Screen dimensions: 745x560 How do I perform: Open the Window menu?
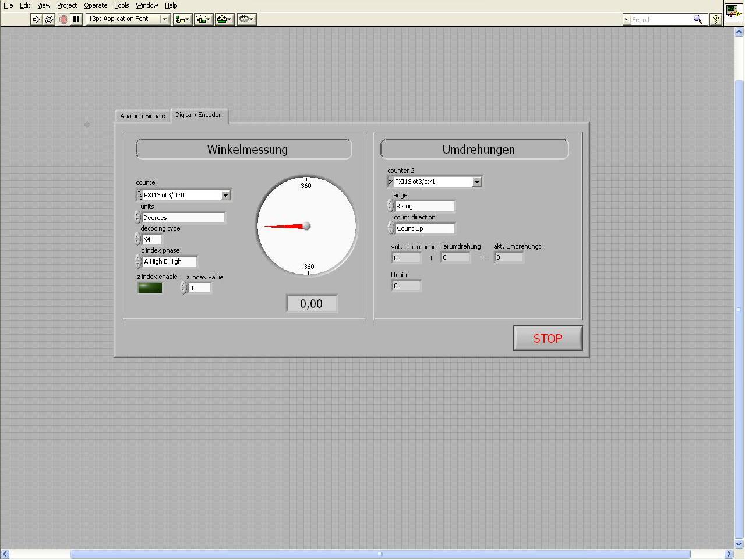147,5
